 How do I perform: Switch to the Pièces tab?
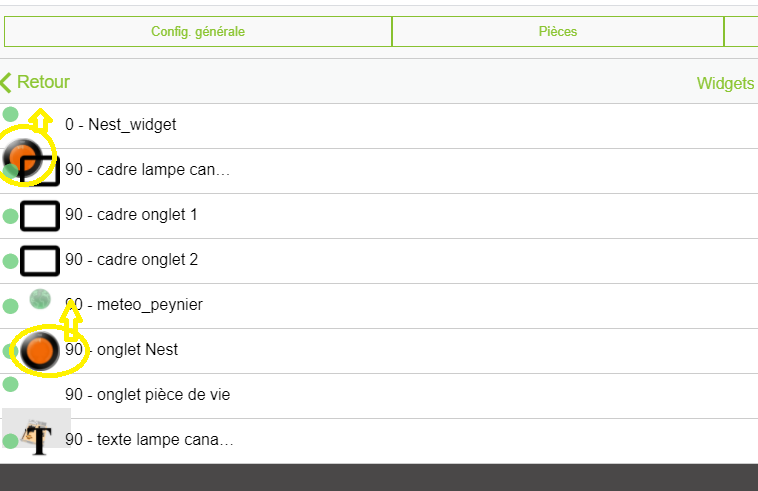click(x=557, y=31)
